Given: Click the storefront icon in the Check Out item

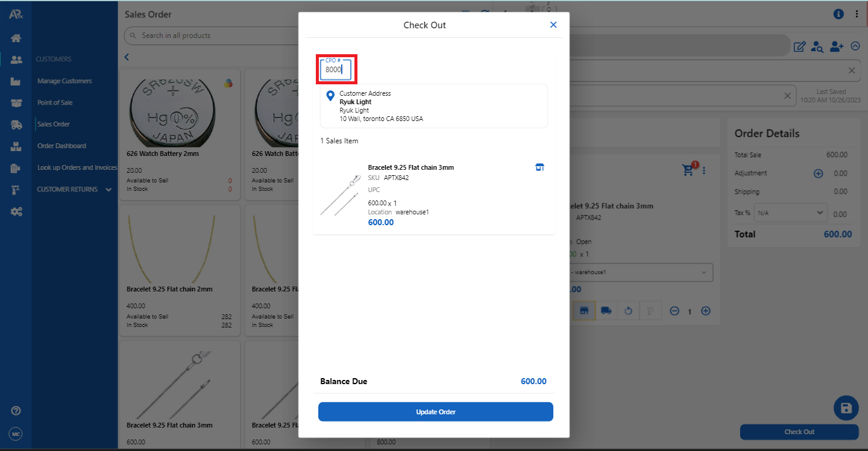Looking at the screenshot, I should pos(539,167).
